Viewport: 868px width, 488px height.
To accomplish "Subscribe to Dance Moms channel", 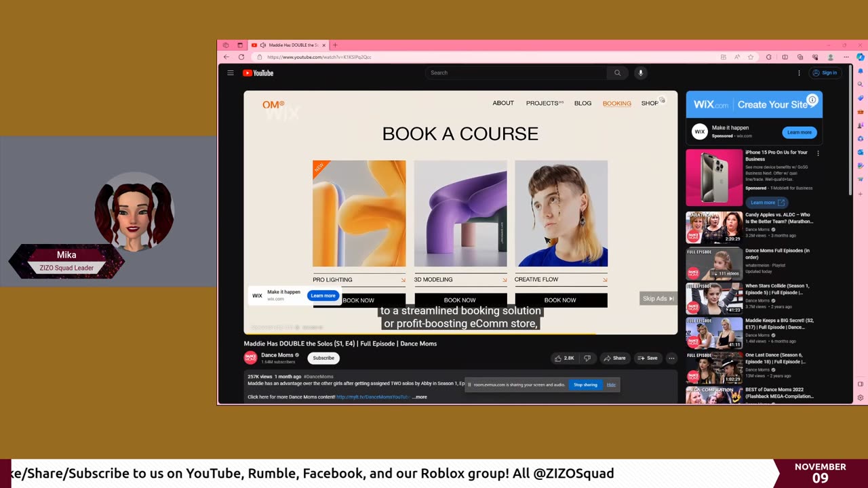I will (323, 358).
